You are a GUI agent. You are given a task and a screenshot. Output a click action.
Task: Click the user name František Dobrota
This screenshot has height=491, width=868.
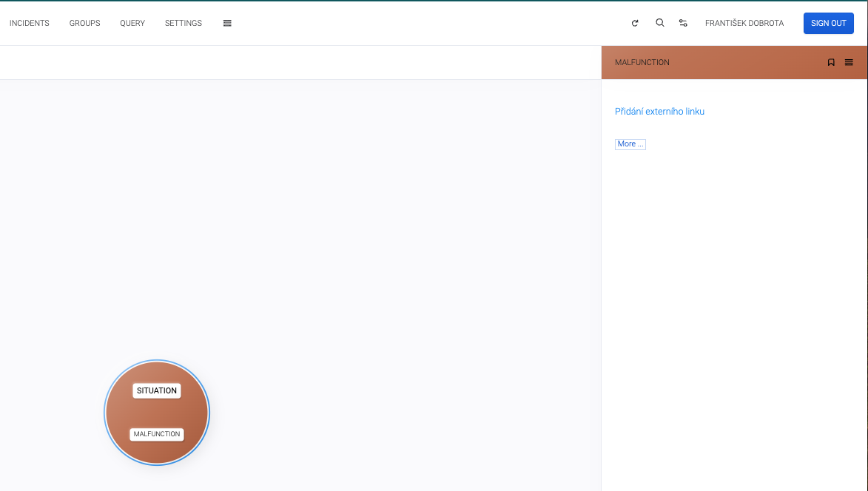pyautogui.click(x=744, y=23)
